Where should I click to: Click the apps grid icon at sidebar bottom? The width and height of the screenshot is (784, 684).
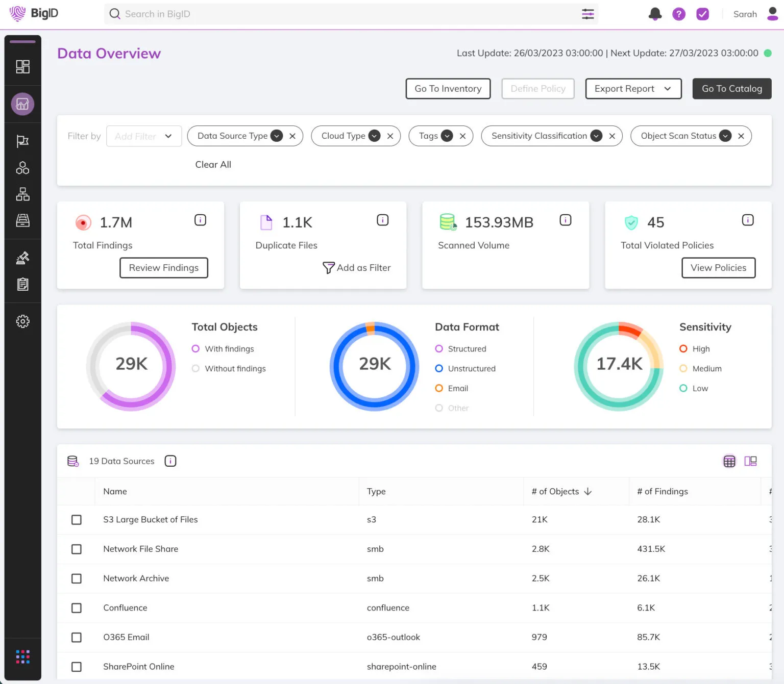coord(22,656)
